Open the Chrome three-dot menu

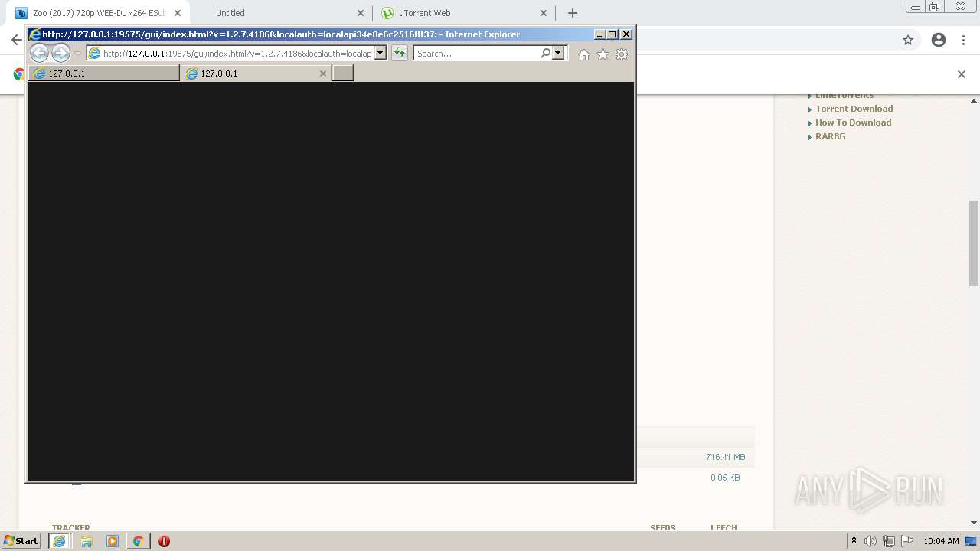coord(964,40)
